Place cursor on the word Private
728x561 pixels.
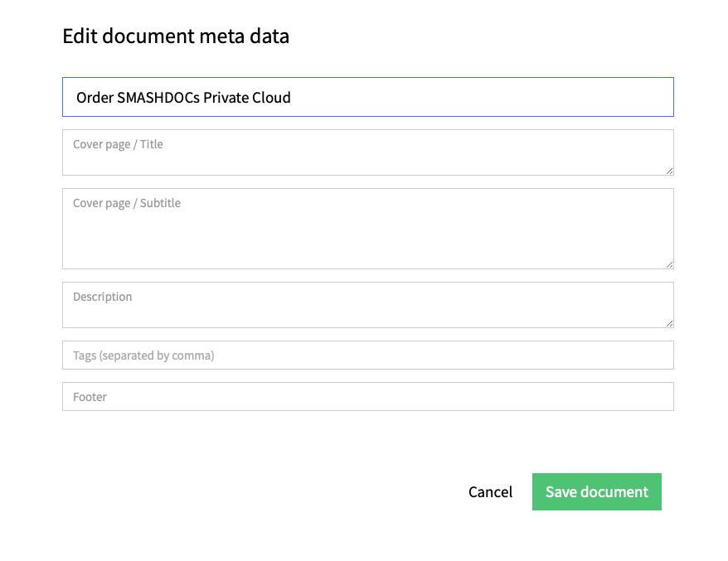pyautogui.click(x=226, y=98)
